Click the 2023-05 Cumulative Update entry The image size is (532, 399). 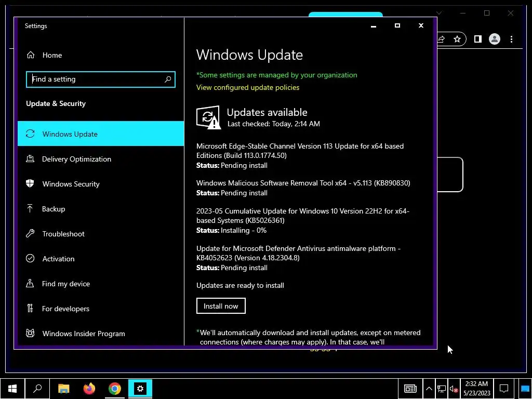coord(303,220)
